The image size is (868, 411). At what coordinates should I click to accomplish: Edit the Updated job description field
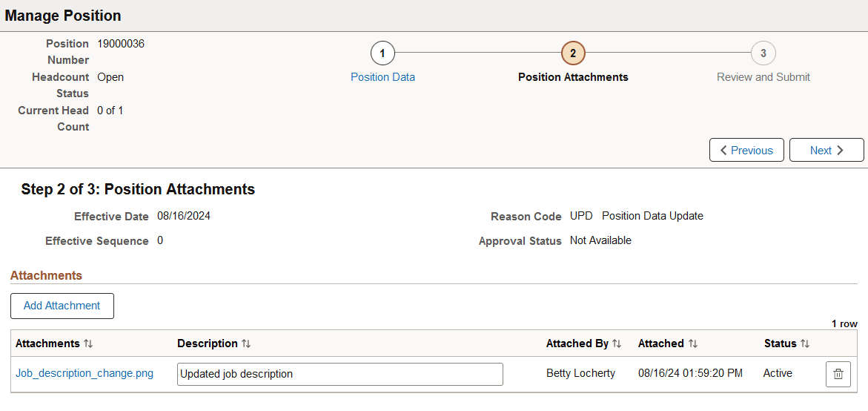point(339,374)
